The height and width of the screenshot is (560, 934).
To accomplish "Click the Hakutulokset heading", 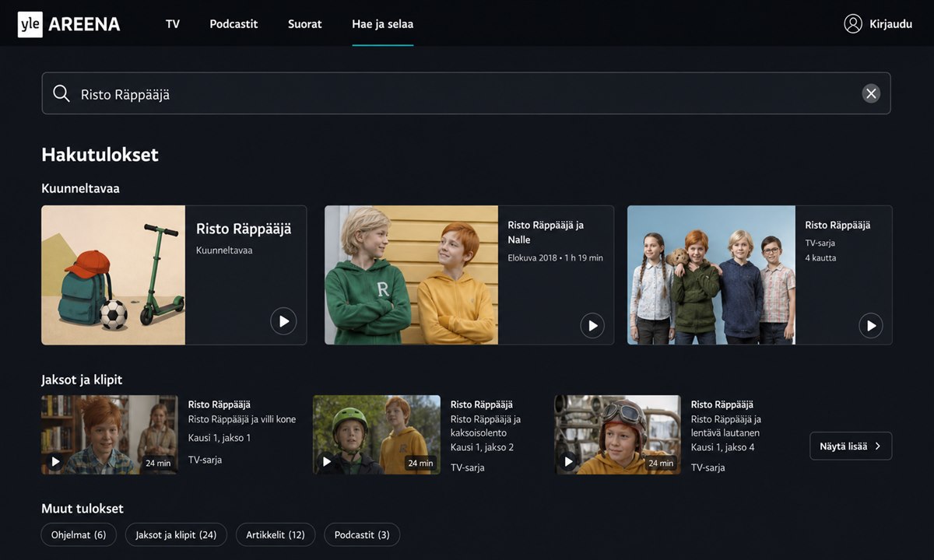I will click(100, 154).
